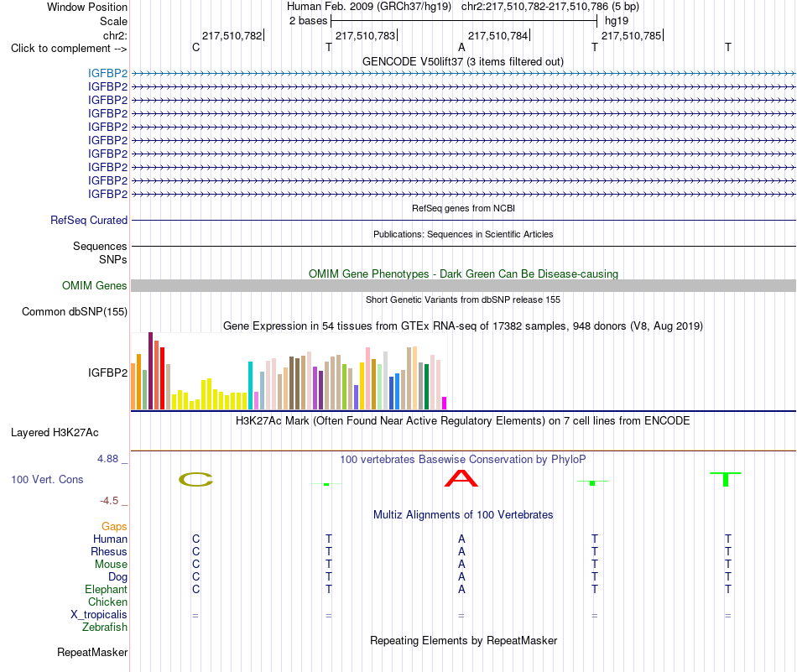
Task: Click the magenta bar ending the GTEx chart
Action: (x=445, y=403)
